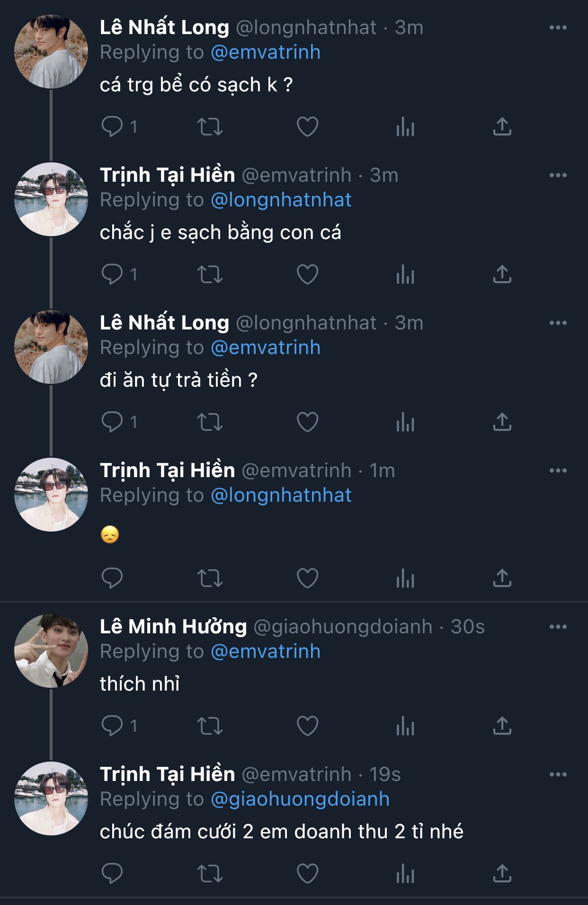Like the "thích nhỉ" tweet
Screen dimensions: 588x905
coord(307,726)
